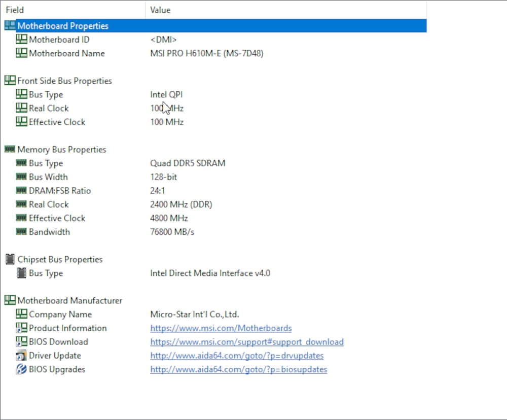Viewport: 507px width, 420px height.
Task: Click the BIOS Upgrades row icon
Action: point(21,369)
